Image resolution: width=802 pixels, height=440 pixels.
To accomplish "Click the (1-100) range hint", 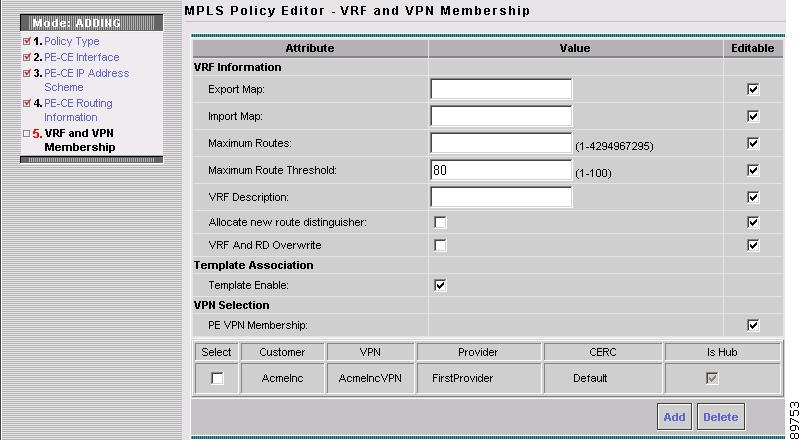I will point(593,173).
